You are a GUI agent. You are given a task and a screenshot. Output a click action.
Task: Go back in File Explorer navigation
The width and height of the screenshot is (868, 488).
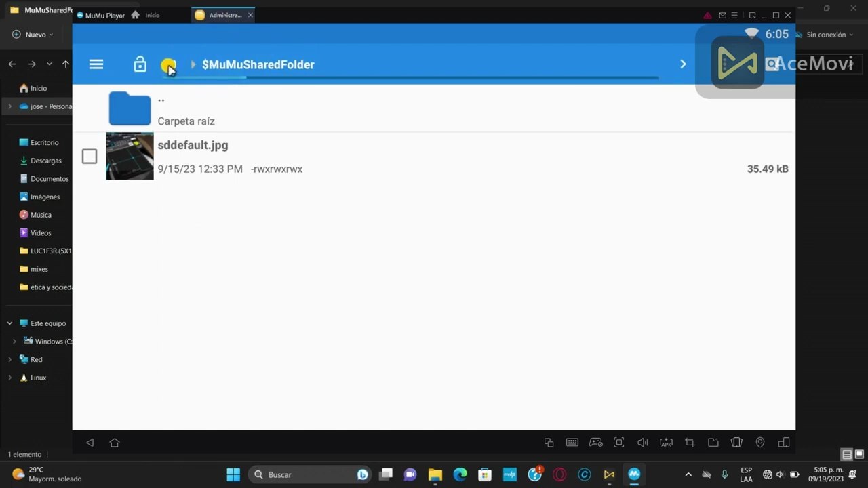click(12, 64)
